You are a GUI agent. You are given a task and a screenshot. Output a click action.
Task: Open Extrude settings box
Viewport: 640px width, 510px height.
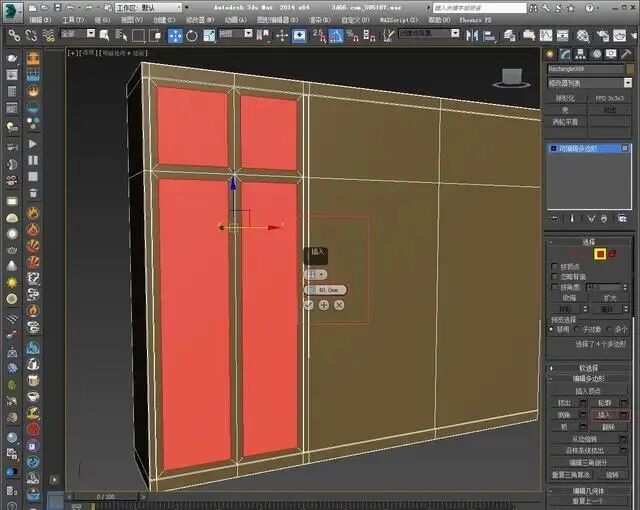click(583, 403)
